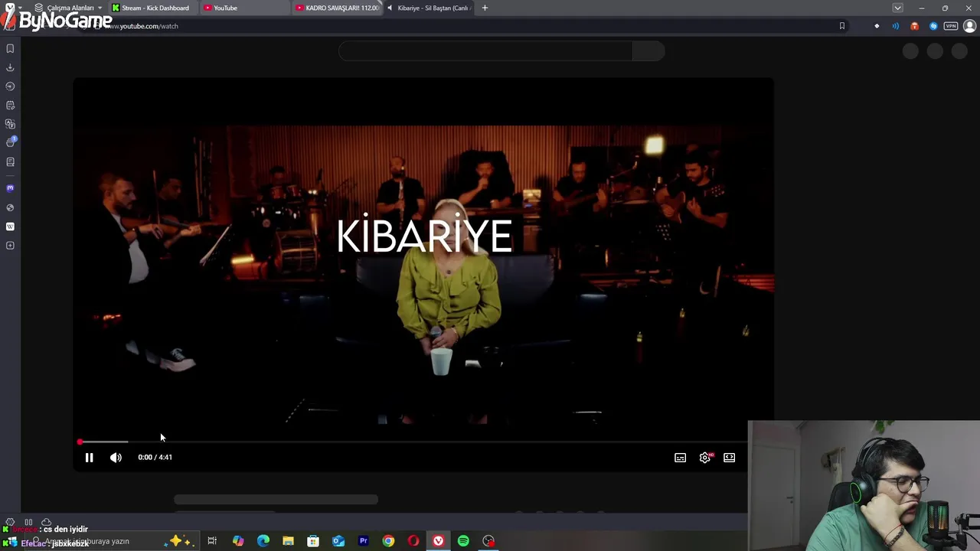Pause the Kibariye video
Viewport: 980px width, 551px height.
[x=89, y=458]
